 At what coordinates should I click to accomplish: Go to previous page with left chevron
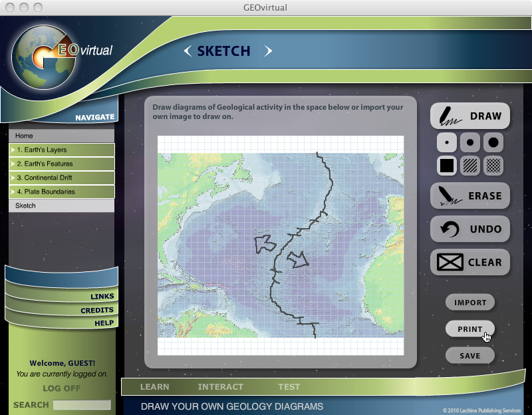tap(188, 51)
